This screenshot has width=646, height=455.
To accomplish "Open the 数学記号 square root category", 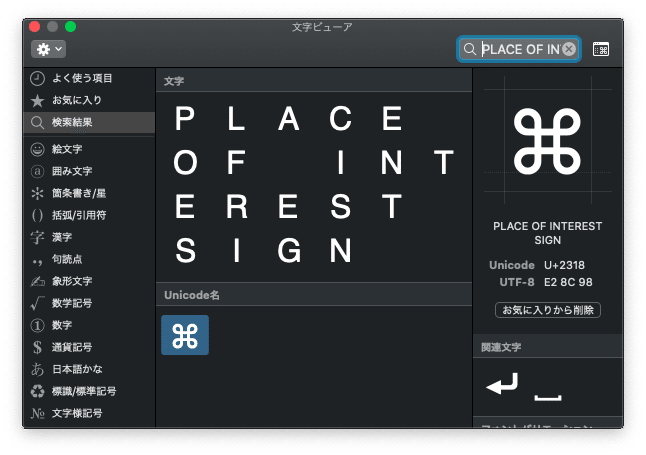I will point(37,303).
